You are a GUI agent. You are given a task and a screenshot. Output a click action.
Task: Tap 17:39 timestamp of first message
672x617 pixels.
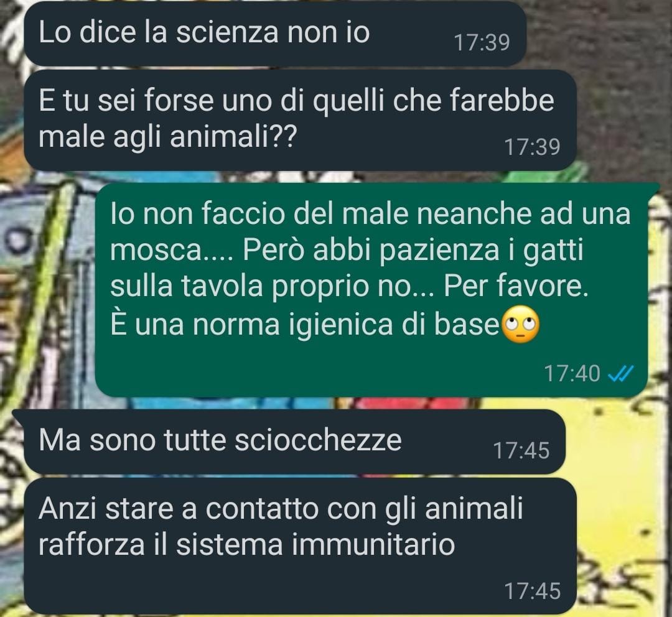coord(482,43)
